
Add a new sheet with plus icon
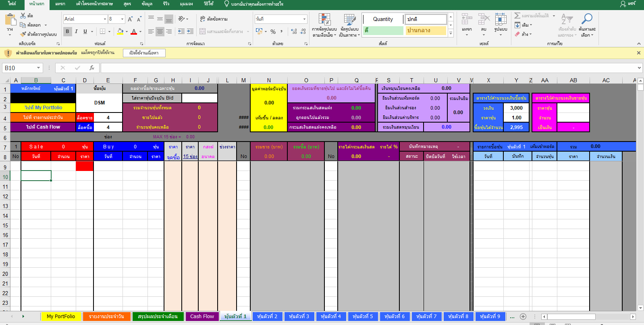pyautogui.click(x=523, y=317)
